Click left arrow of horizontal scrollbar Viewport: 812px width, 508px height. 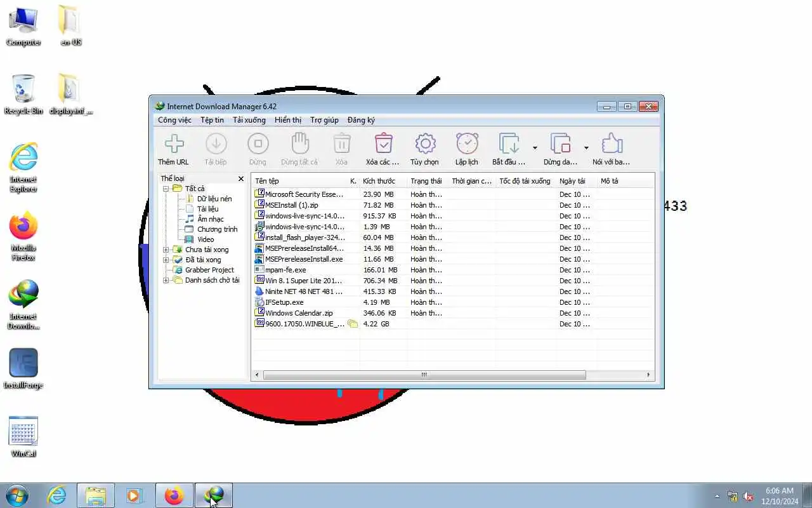pyautogui.click(x=257, y=375)
